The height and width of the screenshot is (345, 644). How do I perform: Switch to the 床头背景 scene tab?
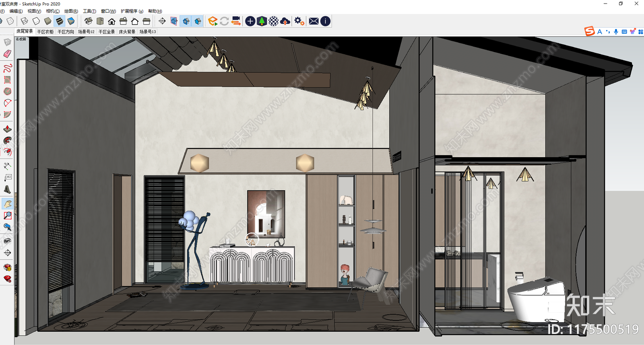click(127, 32)
